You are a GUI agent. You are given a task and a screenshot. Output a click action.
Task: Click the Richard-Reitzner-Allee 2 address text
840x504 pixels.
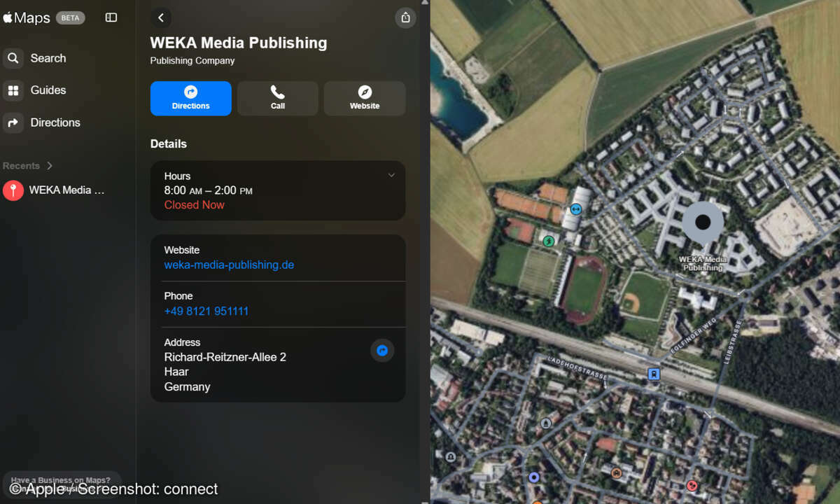pos(225,357)
